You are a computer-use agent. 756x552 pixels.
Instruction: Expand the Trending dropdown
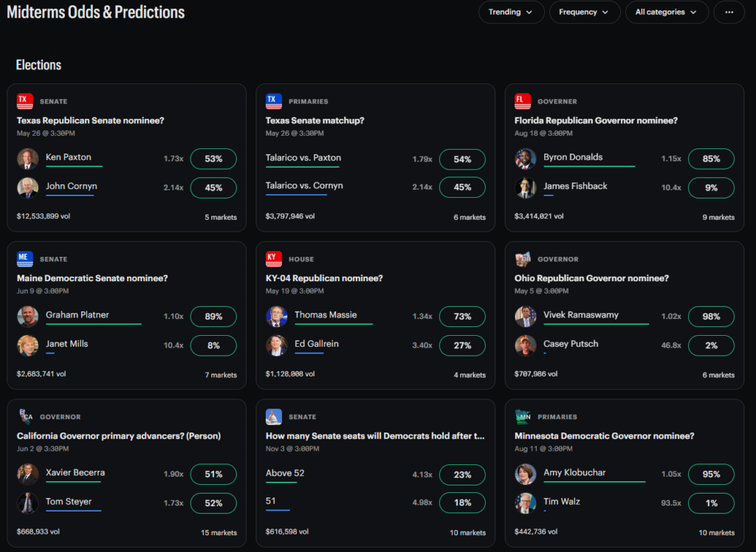pos(511,12)
